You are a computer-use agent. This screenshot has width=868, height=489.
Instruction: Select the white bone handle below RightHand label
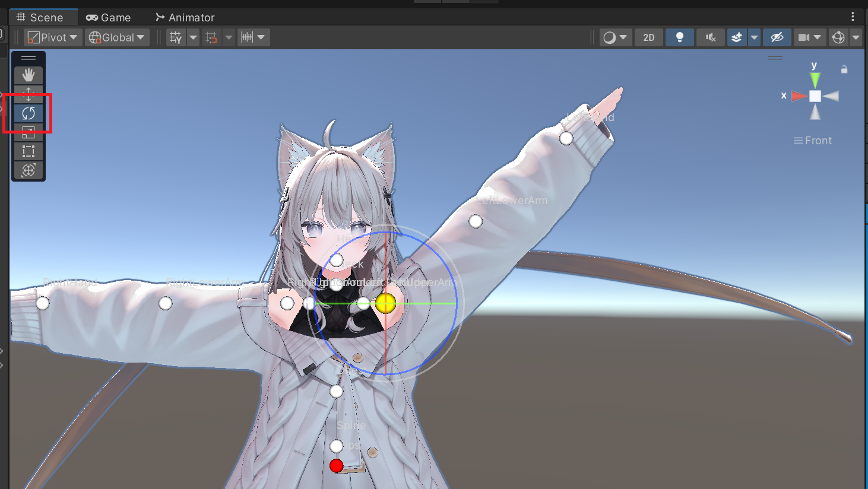coord(43,303)
